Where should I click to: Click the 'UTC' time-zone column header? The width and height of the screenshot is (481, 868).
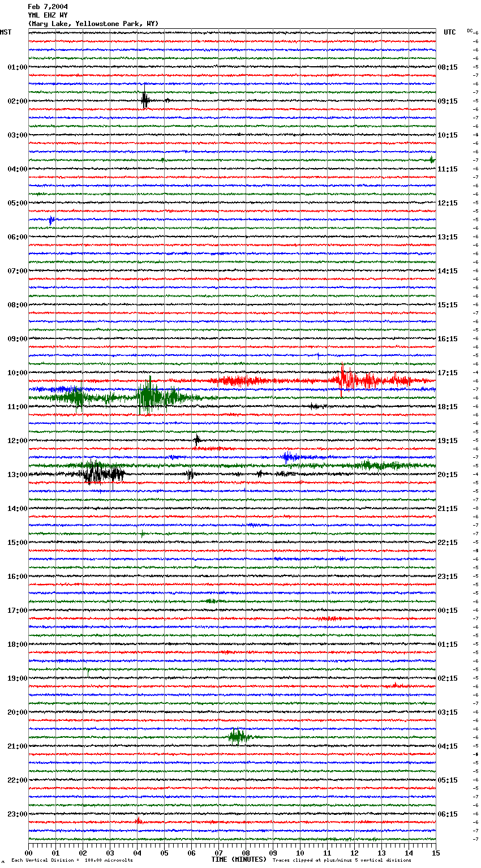coord(450,32)
